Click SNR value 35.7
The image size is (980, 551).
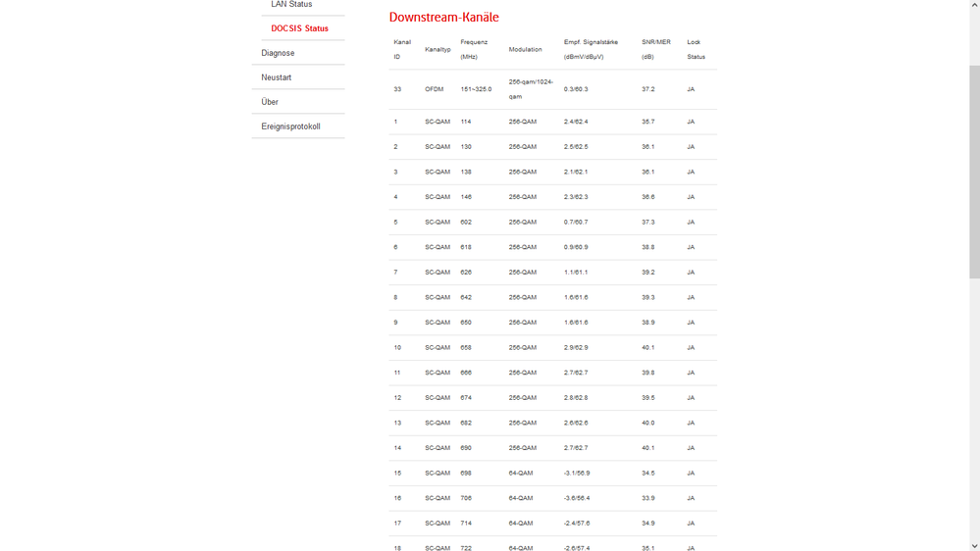click(x=648, y=122)
